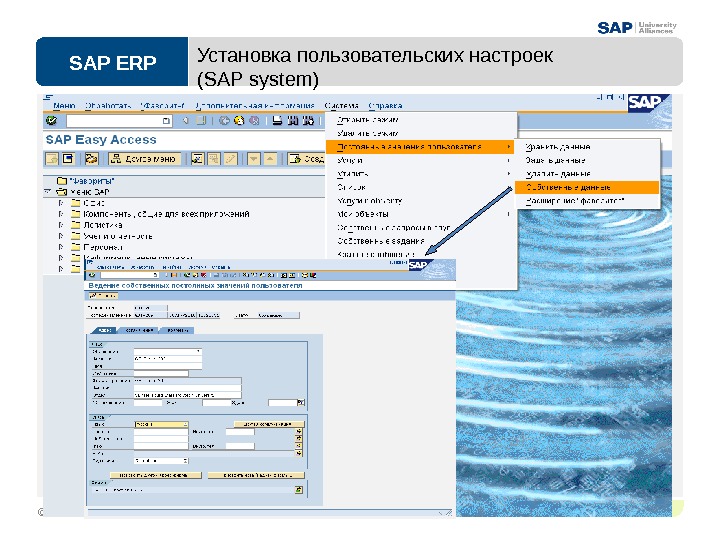Screen dimensions: 720x540
Task: Select the Логистика tree row
Action: pyautogui.click(x=103, y=225)
